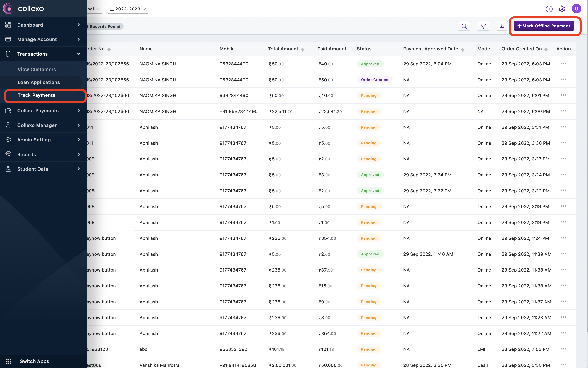This screenshot has height=368, width=588.
Task: Open the 2022-2023 session dropdown
Action: (128, 9)
